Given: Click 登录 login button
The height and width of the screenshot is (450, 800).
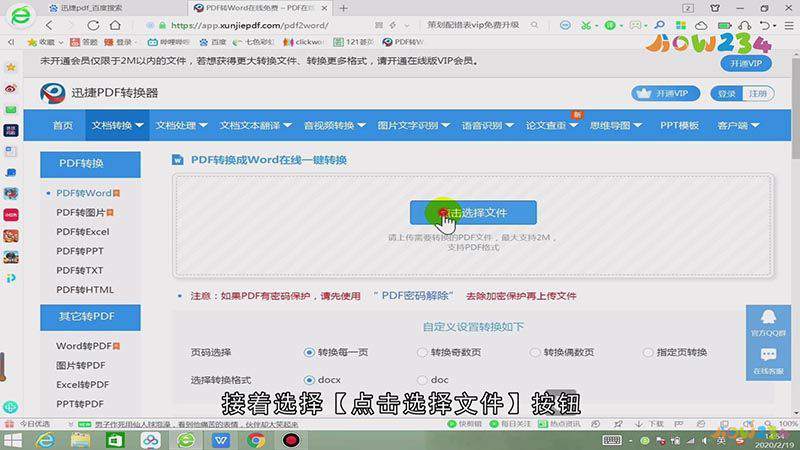Looking at the screenshot, I should click(727, 94).
